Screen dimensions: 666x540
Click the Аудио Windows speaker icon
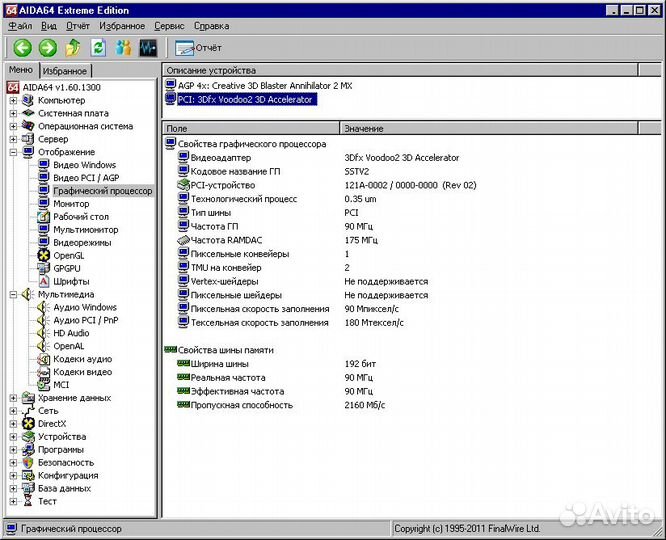point(43,307)
